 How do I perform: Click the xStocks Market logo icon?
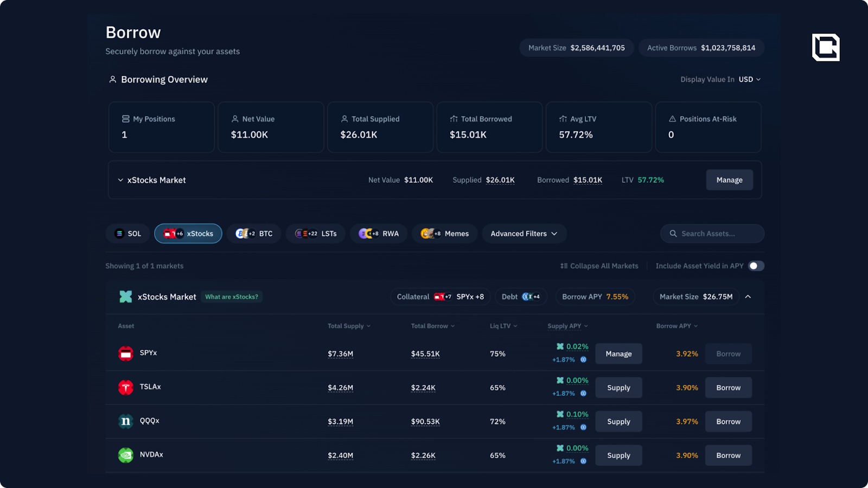click(126, 297)
